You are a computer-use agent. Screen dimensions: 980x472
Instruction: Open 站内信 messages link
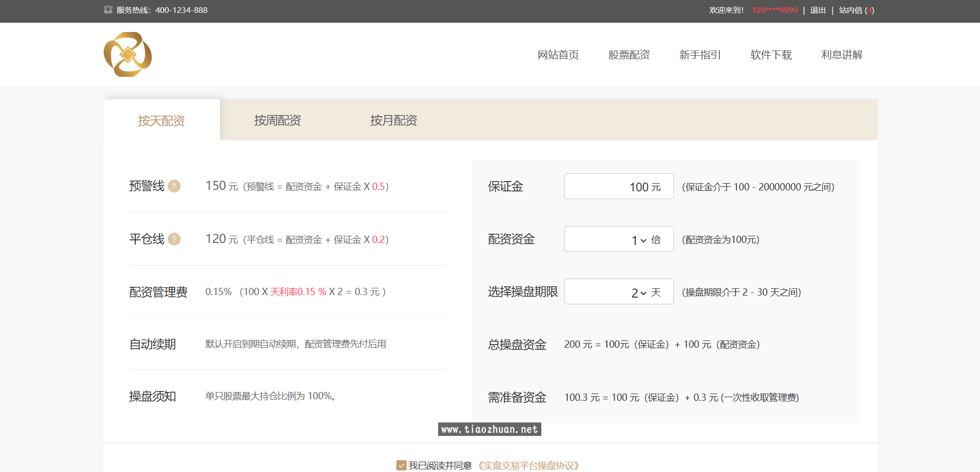[856, 10]
